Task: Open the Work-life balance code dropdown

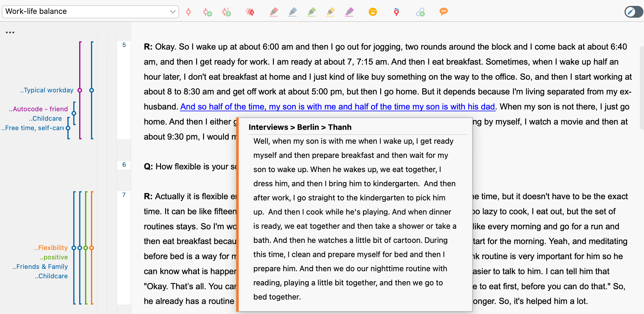Action: click(90, 12)
